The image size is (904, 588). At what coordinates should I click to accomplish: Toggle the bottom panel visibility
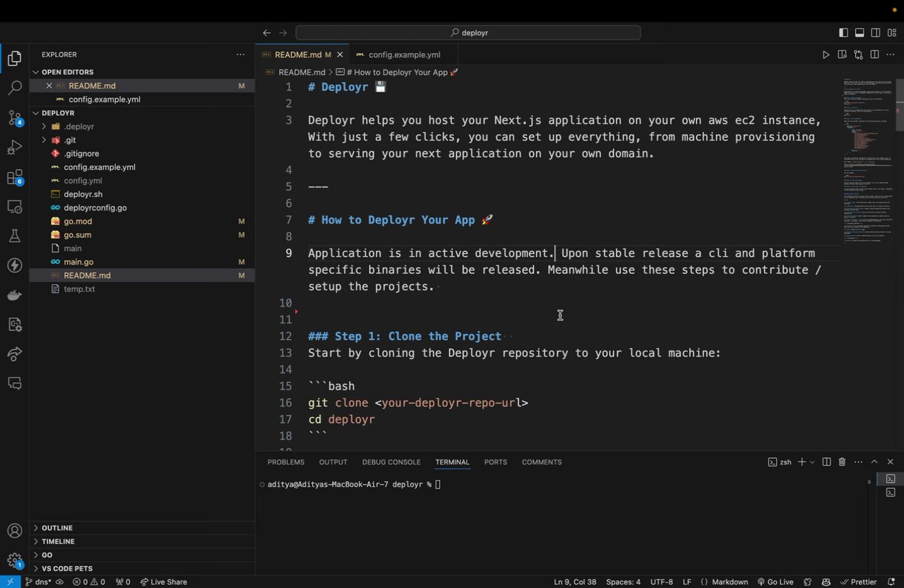point(860,32)
